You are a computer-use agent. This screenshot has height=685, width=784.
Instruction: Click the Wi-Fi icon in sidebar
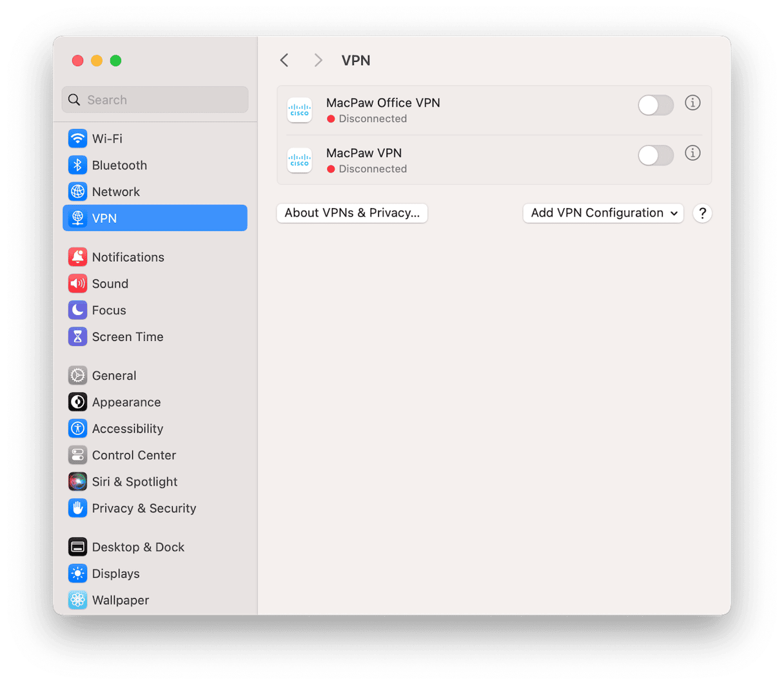(x=78, y=139)
